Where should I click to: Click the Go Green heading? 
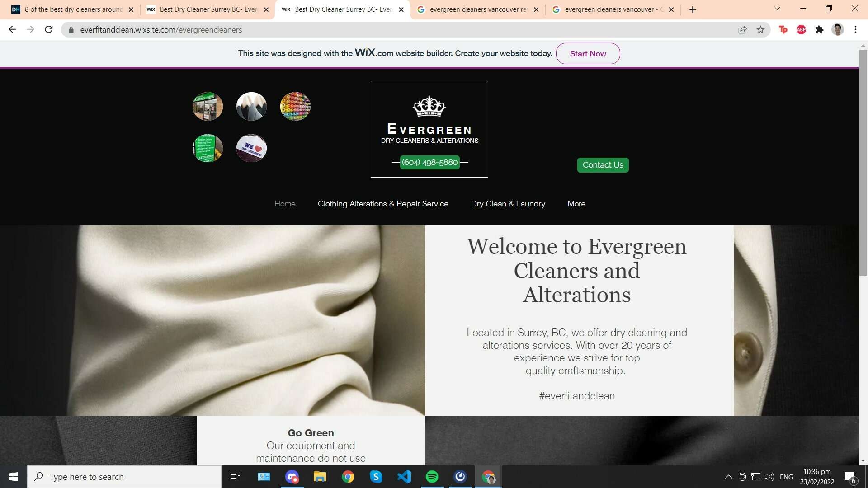pyautogui.click(x=311, y=433)
